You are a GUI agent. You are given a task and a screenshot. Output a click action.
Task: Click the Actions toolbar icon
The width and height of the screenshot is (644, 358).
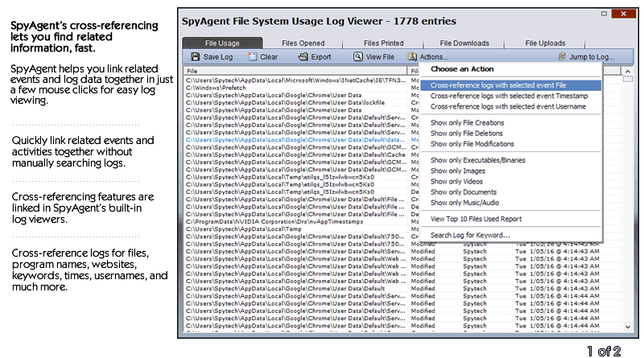(x=412, y=56)
